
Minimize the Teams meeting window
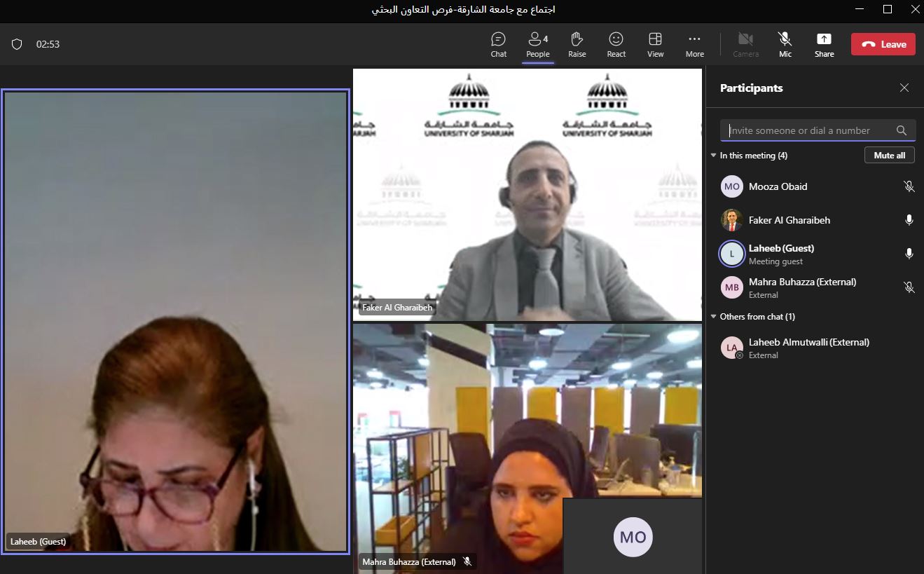(860, 9)
